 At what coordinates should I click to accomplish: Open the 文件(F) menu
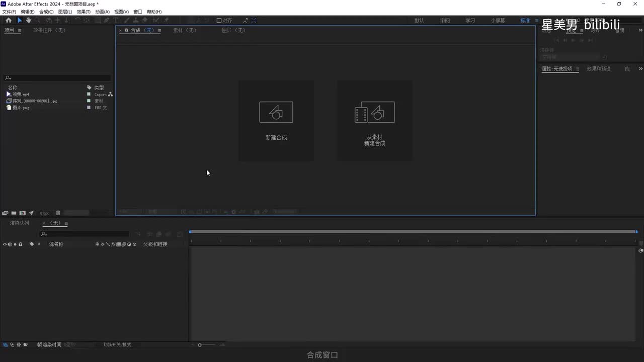pos(9,12)
